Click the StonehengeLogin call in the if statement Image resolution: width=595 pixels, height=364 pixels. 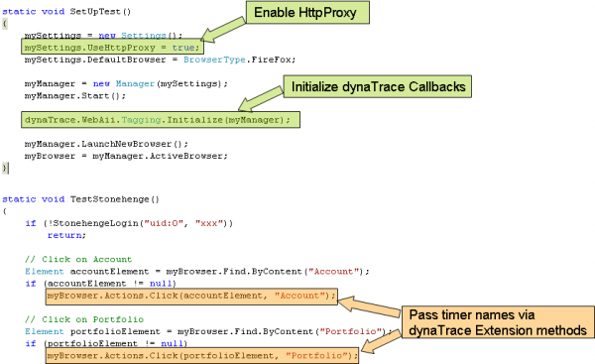141,223
